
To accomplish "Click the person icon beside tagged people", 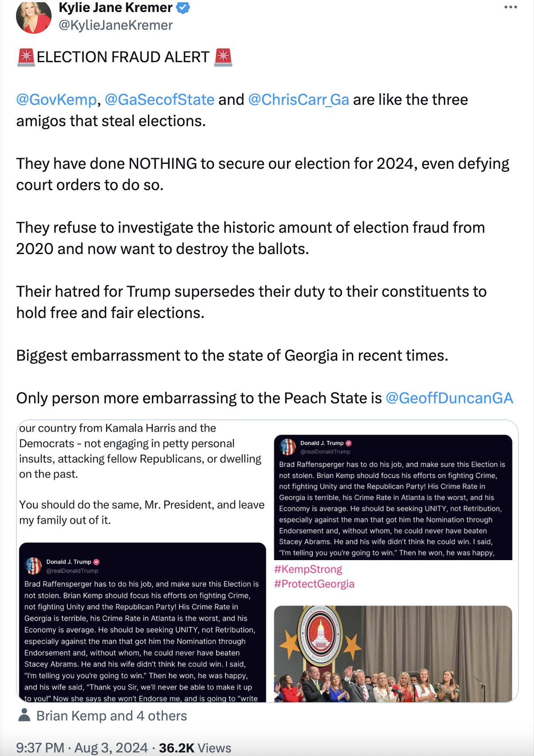I will [24, 716].
